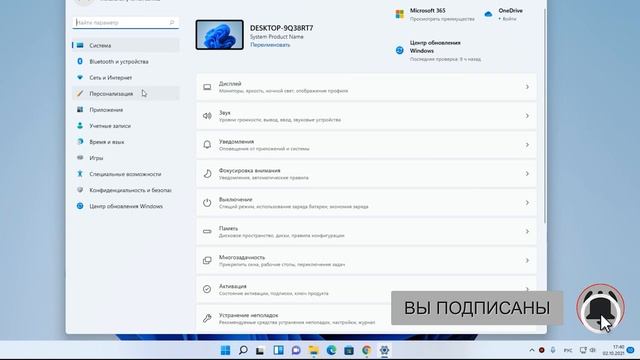The image size is (640, 360).
Task: Click the Microsoft 365 logo icon
Action: [400, 14]
